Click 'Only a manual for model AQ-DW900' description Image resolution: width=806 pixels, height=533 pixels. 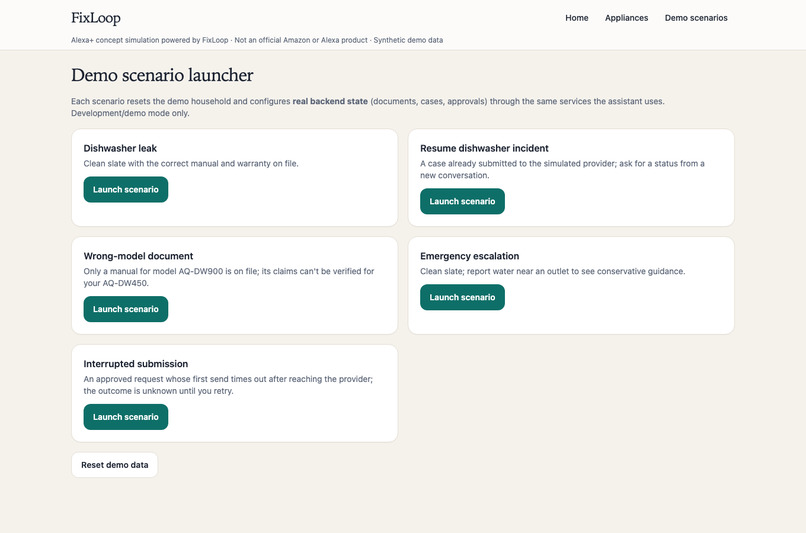(x=229, y=277)
